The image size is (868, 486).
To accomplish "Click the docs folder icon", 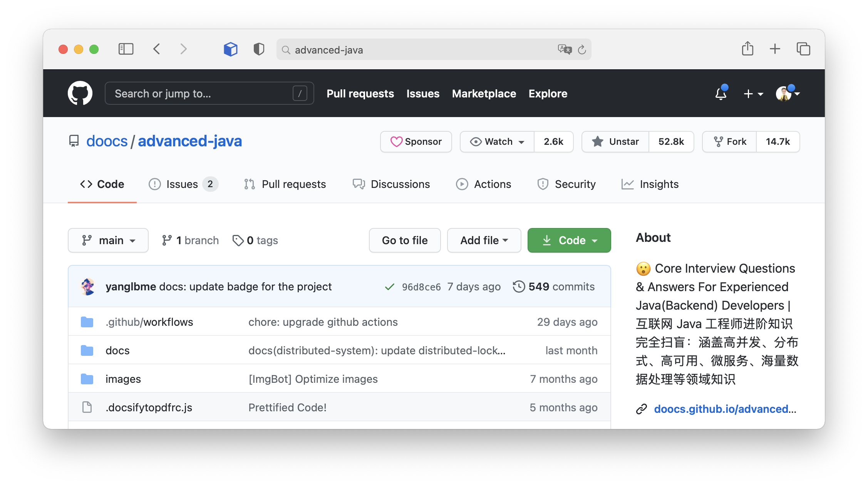I will [x=87, y=350].
